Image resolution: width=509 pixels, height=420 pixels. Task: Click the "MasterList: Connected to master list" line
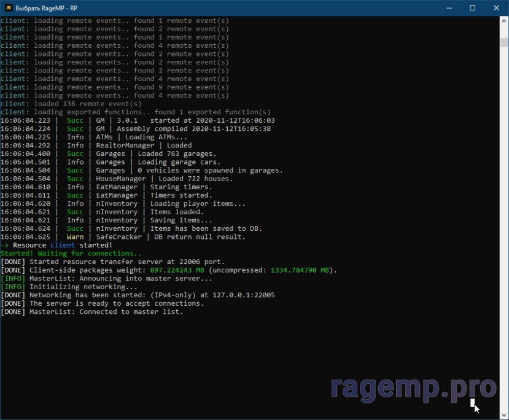[106, 312]
